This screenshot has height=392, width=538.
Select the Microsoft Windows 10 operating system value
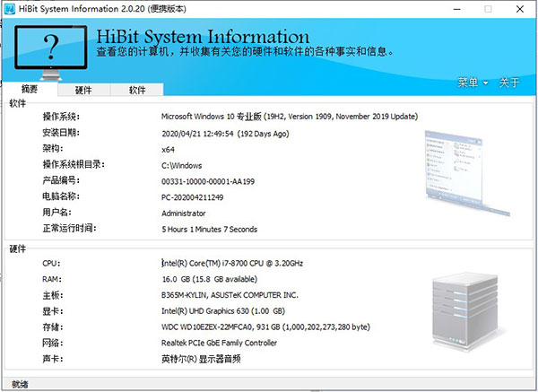pyautogui.click(x=290, y=117)
